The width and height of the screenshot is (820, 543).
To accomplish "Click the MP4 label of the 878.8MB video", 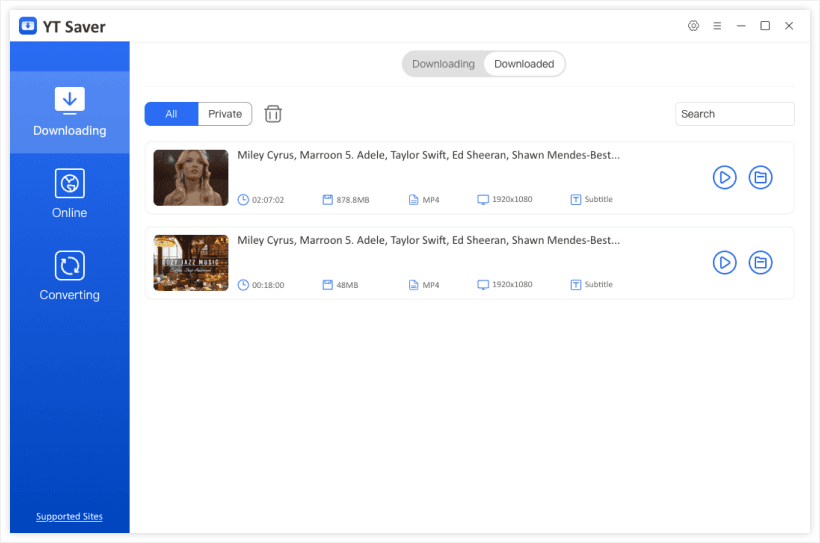I will (x=431, y=200).
